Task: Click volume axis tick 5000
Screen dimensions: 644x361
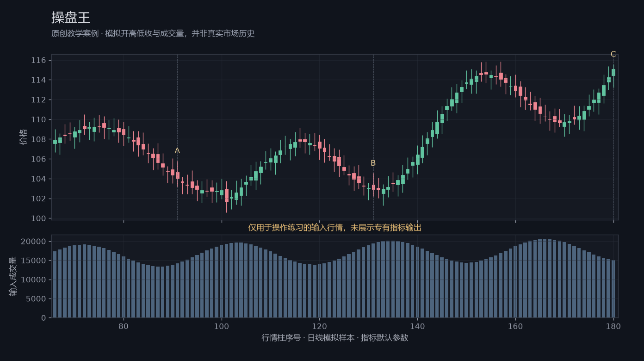Action: coord(36,299)
